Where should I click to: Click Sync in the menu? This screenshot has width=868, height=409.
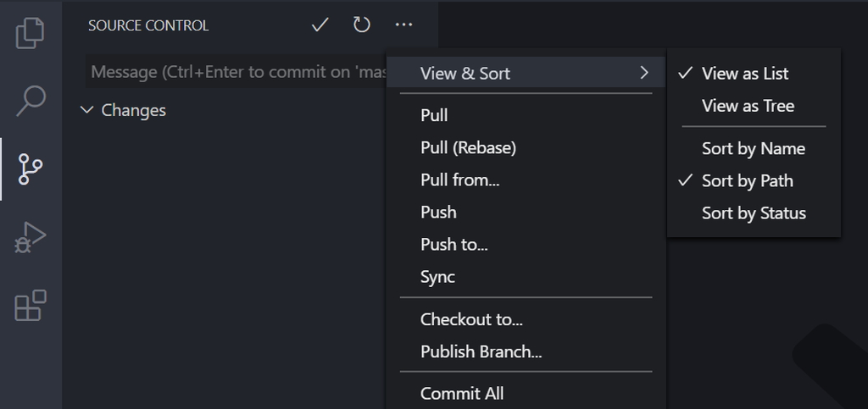[x=437, y=277]
